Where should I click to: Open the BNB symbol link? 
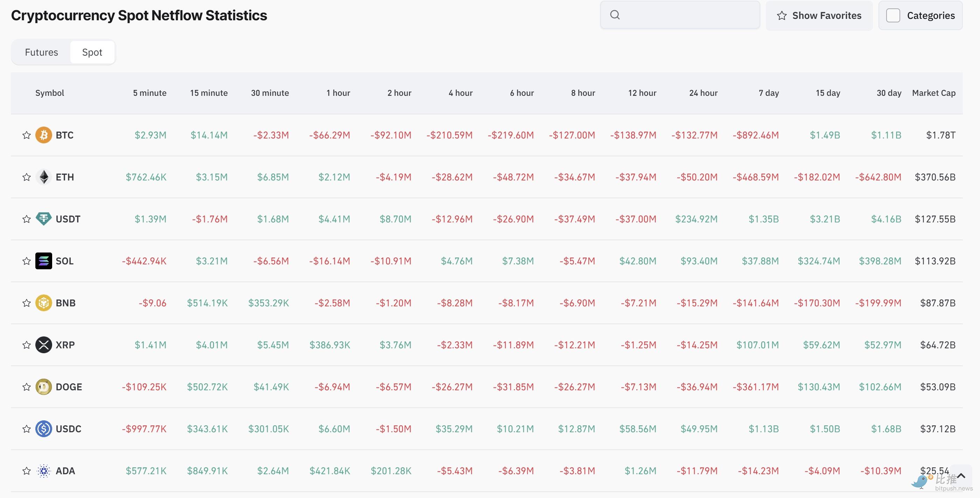[65, 303]
